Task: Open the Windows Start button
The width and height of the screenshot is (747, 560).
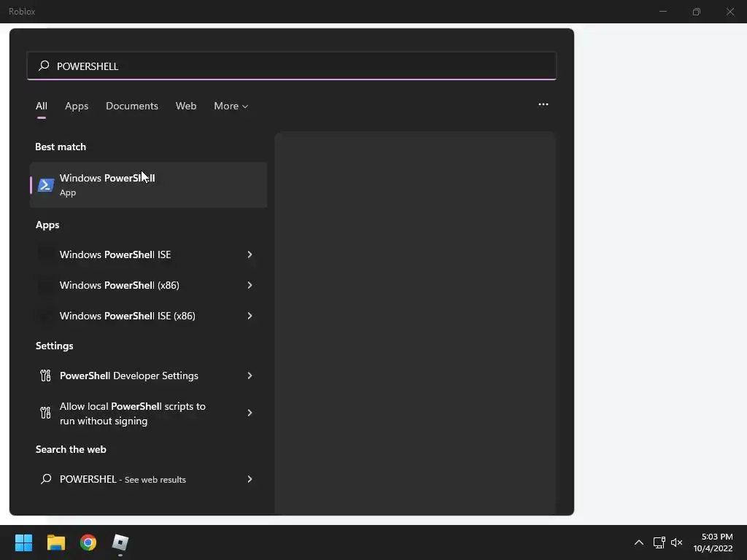Action: click(x=23, y=542)
